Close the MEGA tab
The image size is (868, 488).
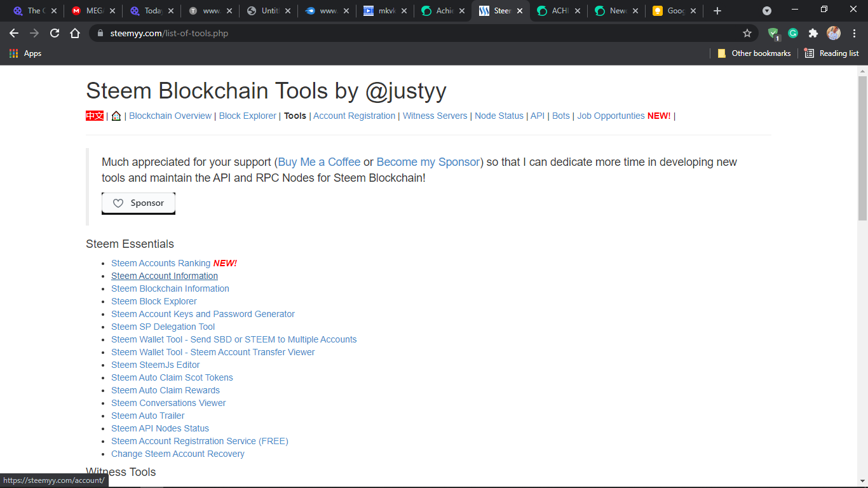(112, 11)
